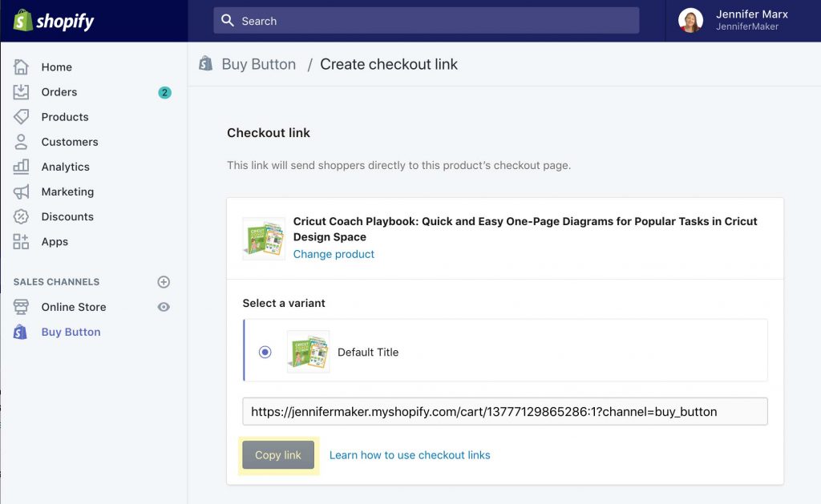Go to Home in the sidebar
The image size is (821, 504).
point(57,67)
